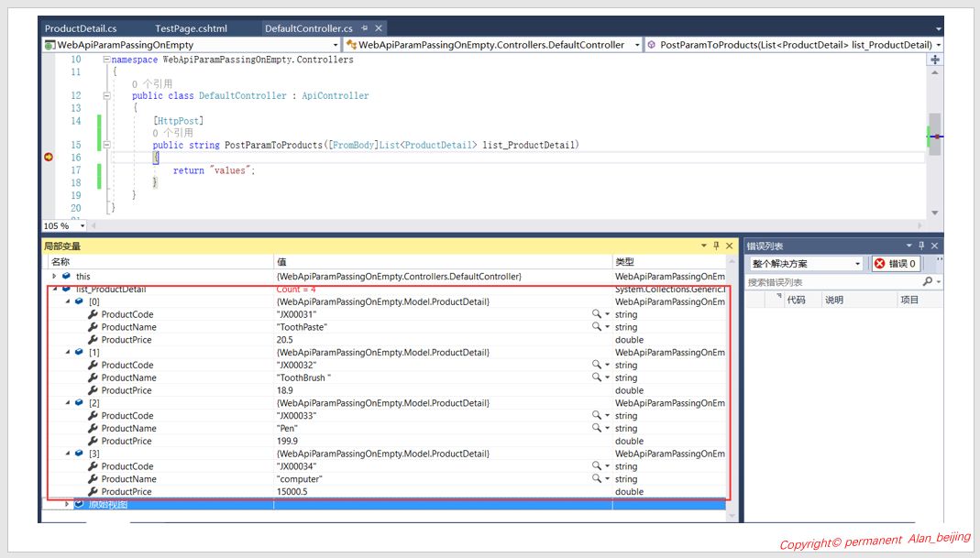Click the [HttpPost] attribute text
Viewport: 980px width, 558px height.
point(179,121)
